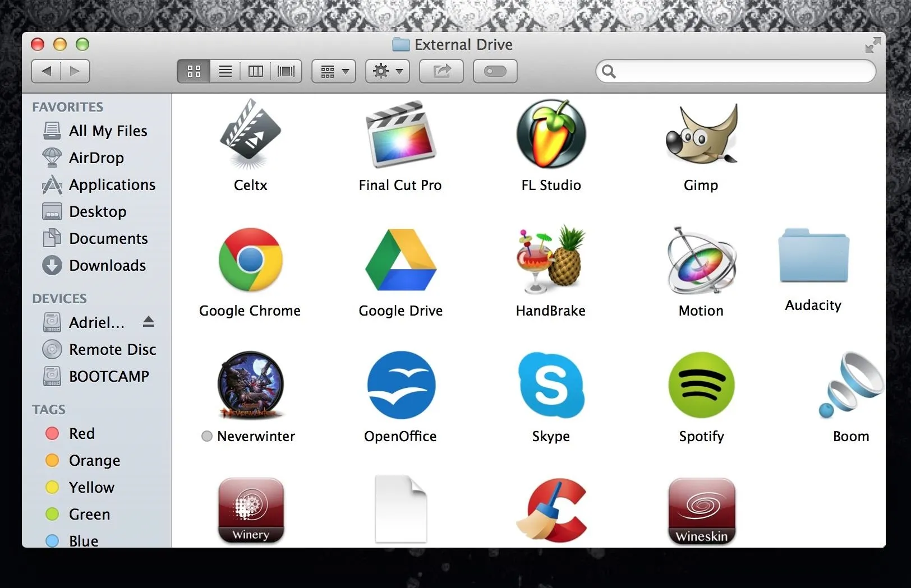Select the Gimp application icon

click(701, 135)
